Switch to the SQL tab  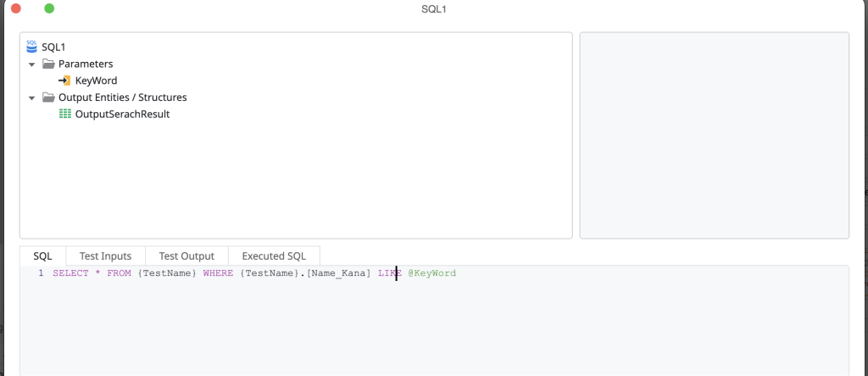coord(42,255)
